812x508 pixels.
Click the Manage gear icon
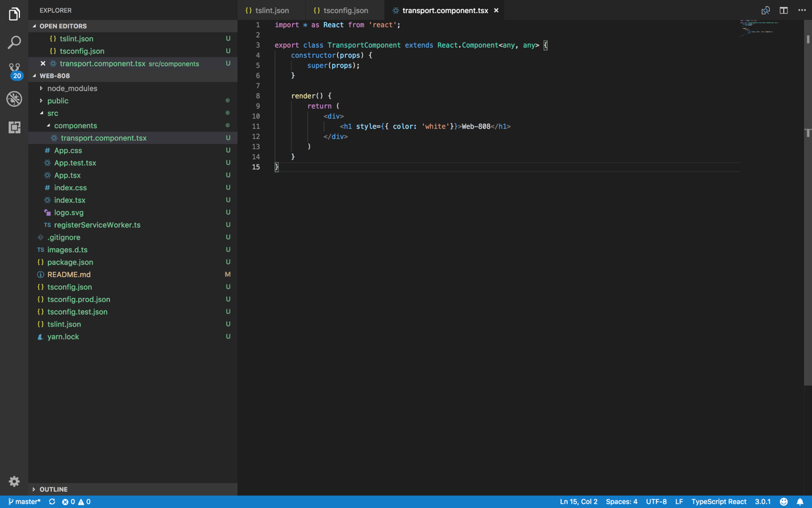[x=14, y=481]
